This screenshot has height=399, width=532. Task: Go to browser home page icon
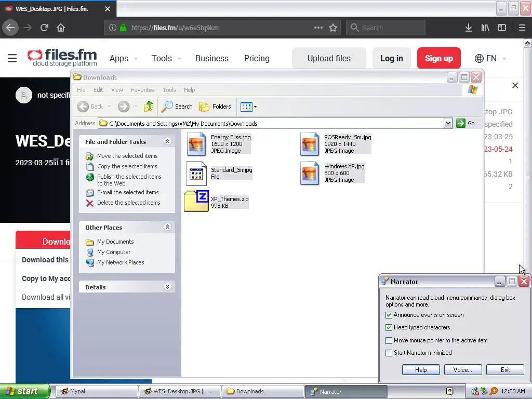click(x=61, y=28)
